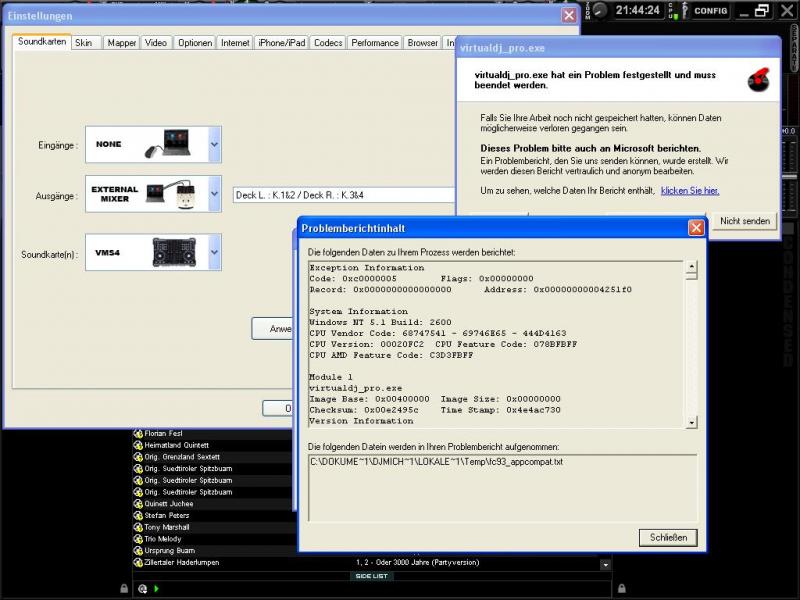Expand the Ausgänge output dropdown
The width and height of the screenshot is (800, 600).
pyautogui.click(x=214, y=194)
